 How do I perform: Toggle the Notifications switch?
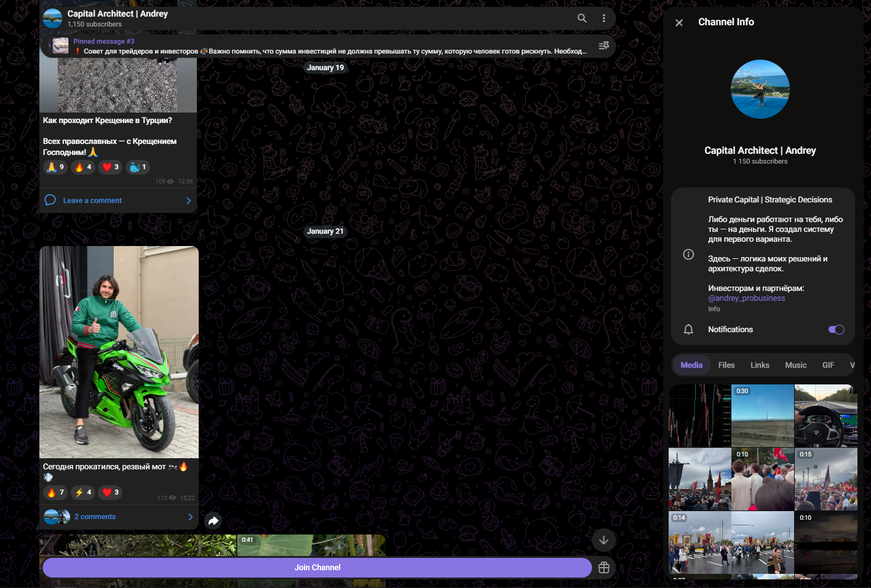pyautogui.click(x=837, y=330)
